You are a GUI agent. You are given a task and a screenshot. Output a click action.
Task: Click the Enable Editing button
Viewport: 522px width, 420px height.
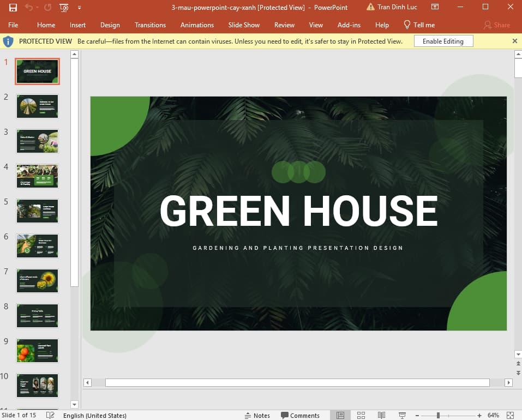[443, 41]
